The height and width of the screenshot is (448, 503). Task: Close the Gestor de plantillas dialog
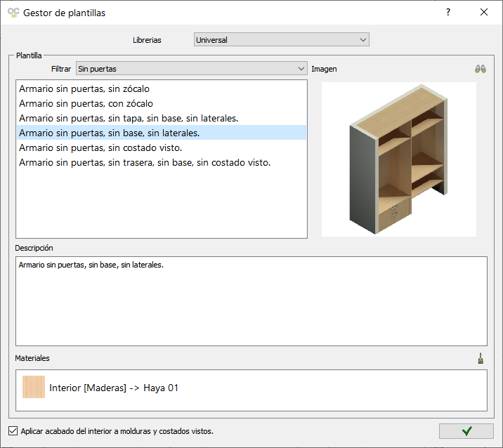(x=484, y=12)
